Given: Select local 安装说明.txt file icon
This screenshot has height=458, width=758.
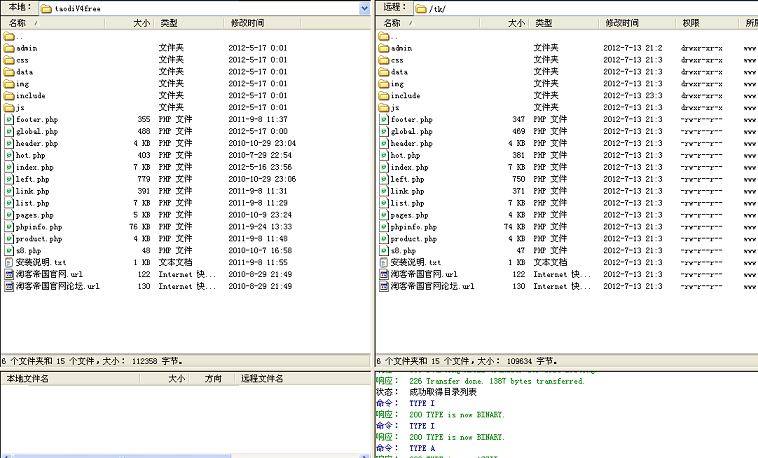Looking at the screenshot, I should click(9, 262).
